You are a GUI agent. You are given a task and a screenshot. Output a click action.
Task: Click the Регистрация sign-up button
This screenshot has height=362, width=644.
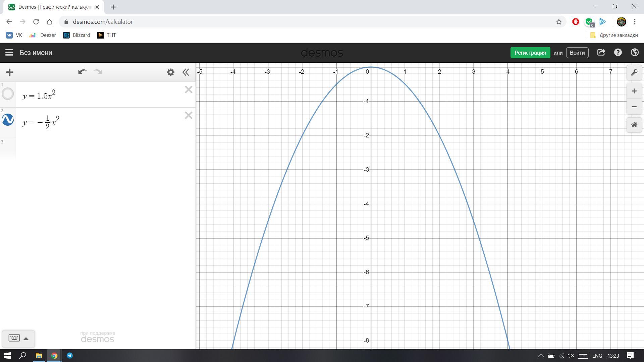[530, 53]
